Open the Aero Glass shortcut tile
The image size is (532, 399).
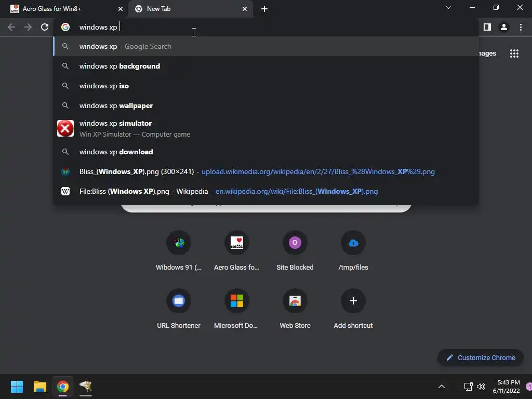236,251
